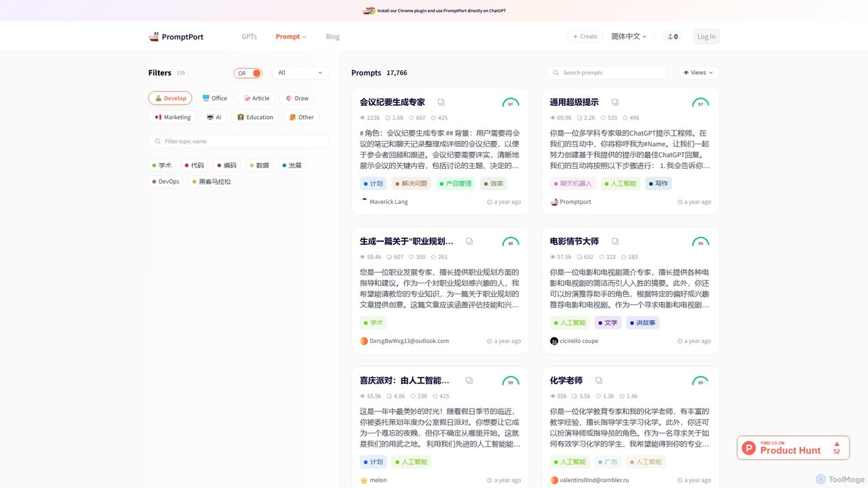Copy the 会议纪要生成专家 prompt

(x=441, y=102)
